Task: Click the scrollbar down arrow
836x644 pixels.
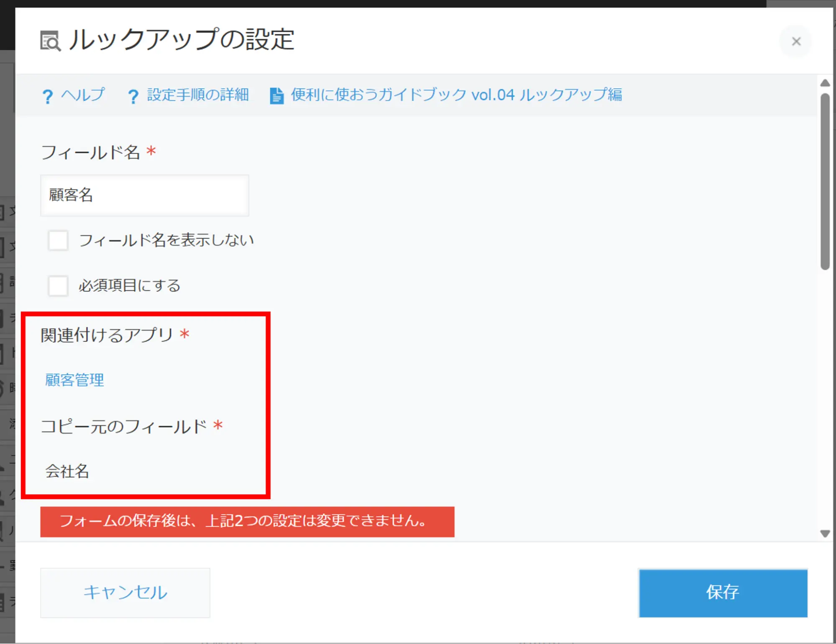Action: (825, 534)
